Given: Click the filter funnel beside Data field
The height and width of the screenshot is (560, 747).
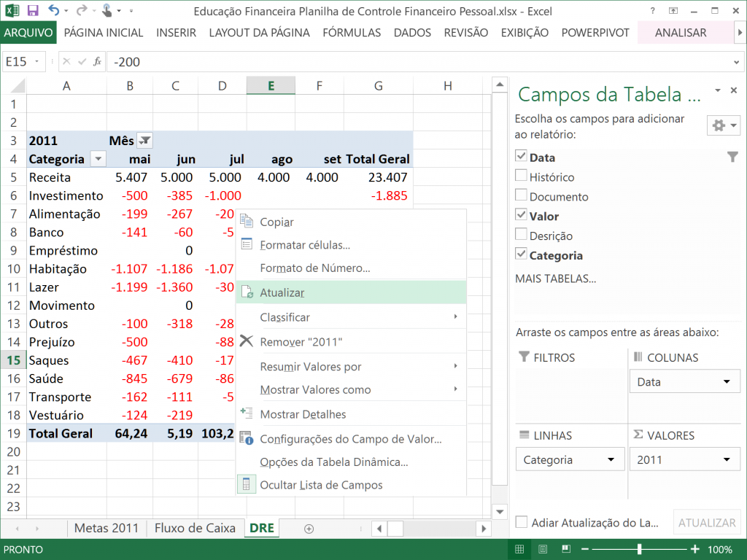Looking at the screenshot, I should (x=732, y=157).
